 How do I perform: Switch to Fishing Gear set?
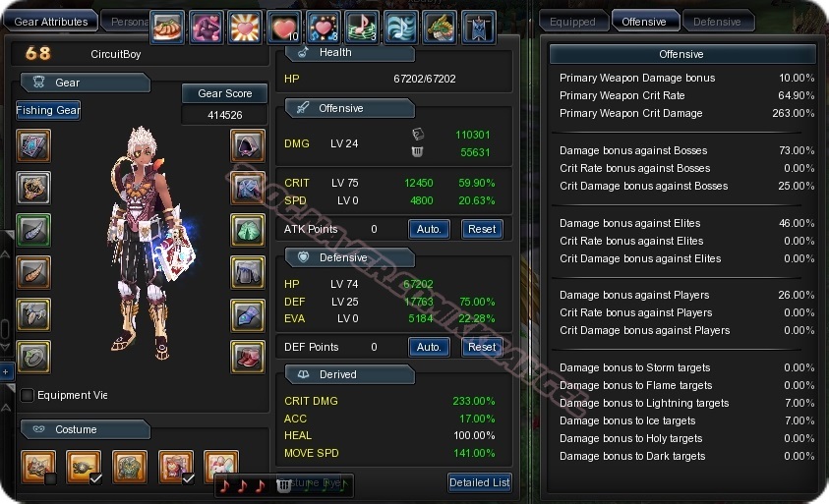pyautogui.click(x=48, y=110)
